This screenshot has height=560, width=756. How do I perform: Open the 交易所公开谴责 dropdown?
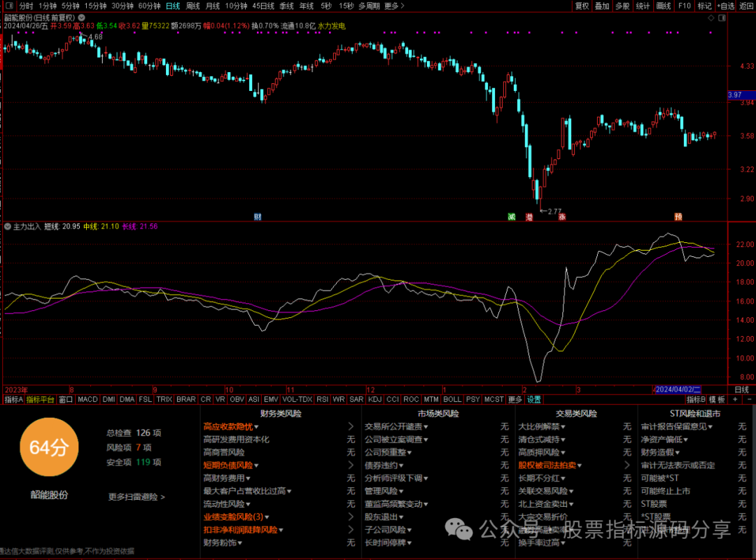pyautogui.click(x=396, y=426)
